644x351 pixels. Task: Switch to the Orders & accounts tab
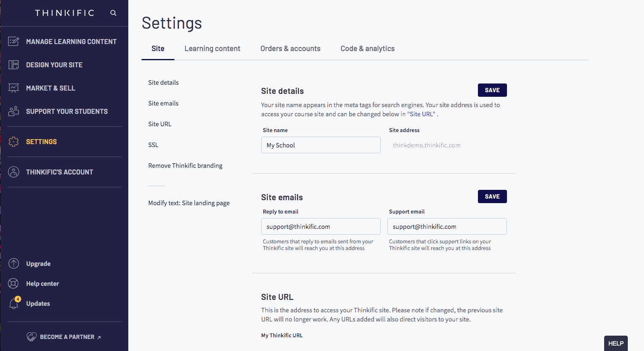(290, 49)
